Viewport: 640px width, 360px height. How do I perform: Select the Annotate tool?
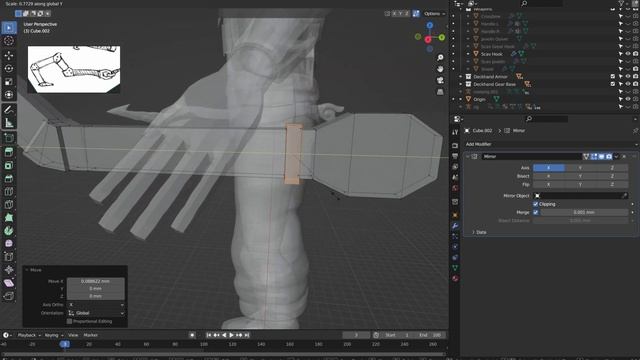coord(9,110)
